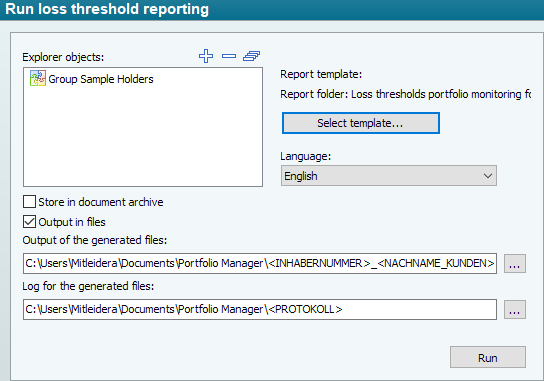Open the Select template... button

pyautogui.click(x=361, y=123)
